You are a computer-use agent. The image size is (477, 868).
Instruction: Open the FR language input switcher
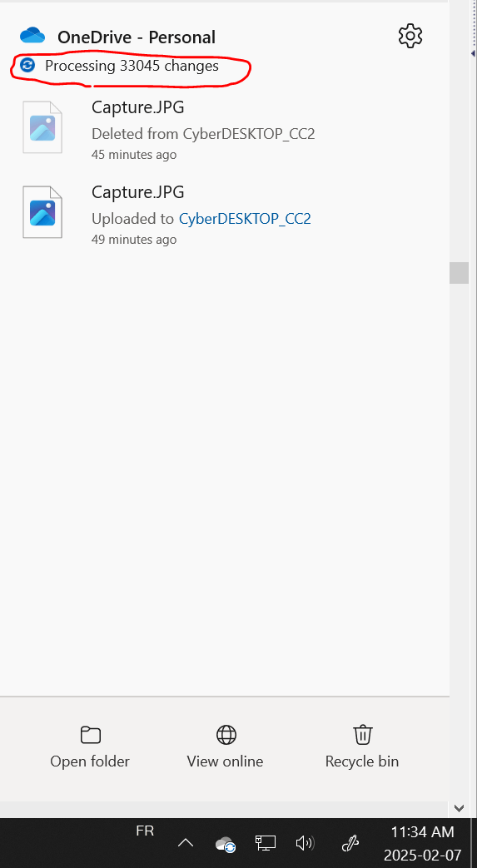coord(145,831)
